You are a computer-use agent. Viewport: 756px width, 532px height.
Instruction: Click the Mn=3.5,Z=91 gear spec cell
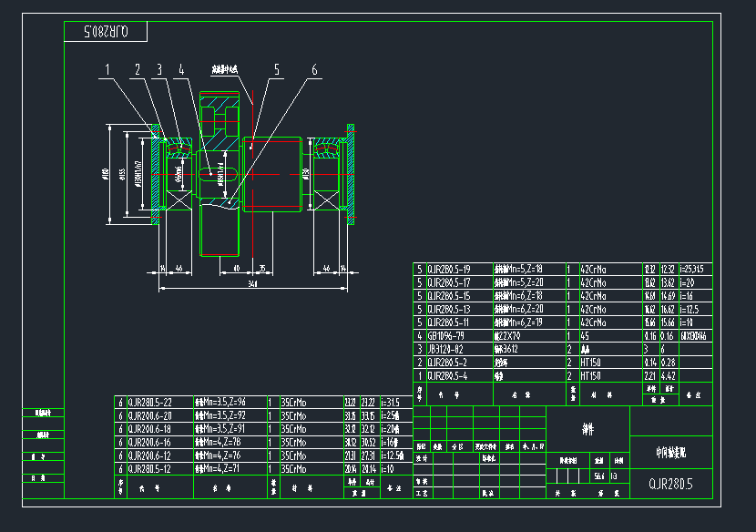[x=230, y=429]
